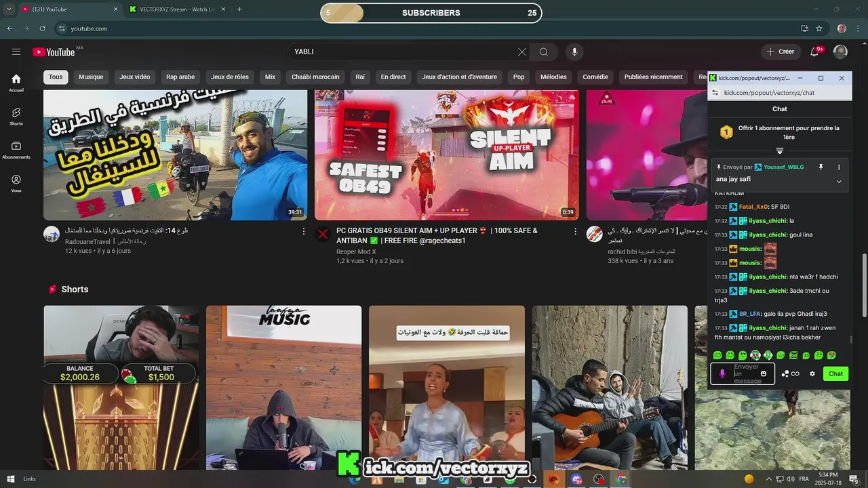The height and width of the screenshot is (488, 868).
Task: Select the Comédie chip
Action: coord(595,77)
